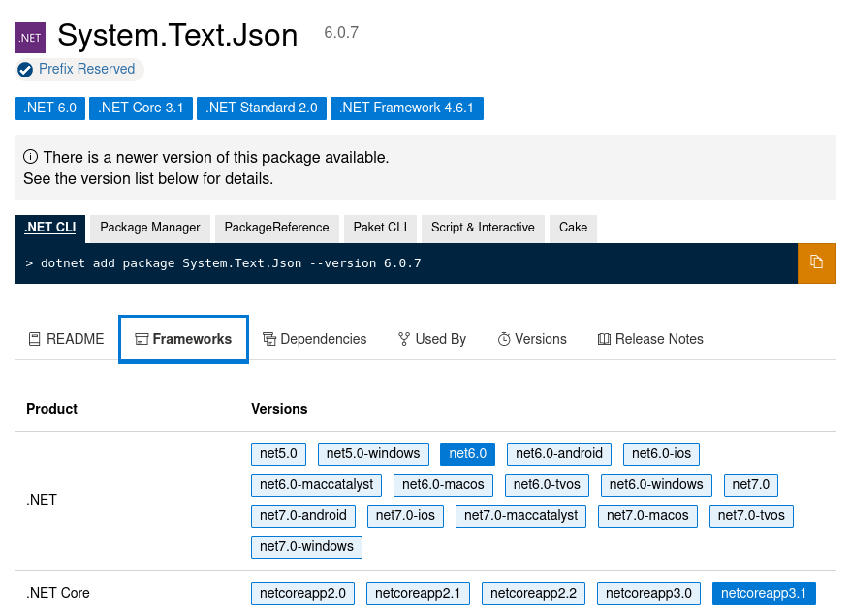Copy the dotnet CLI command

pyautogui.click(x=816, y=262)
